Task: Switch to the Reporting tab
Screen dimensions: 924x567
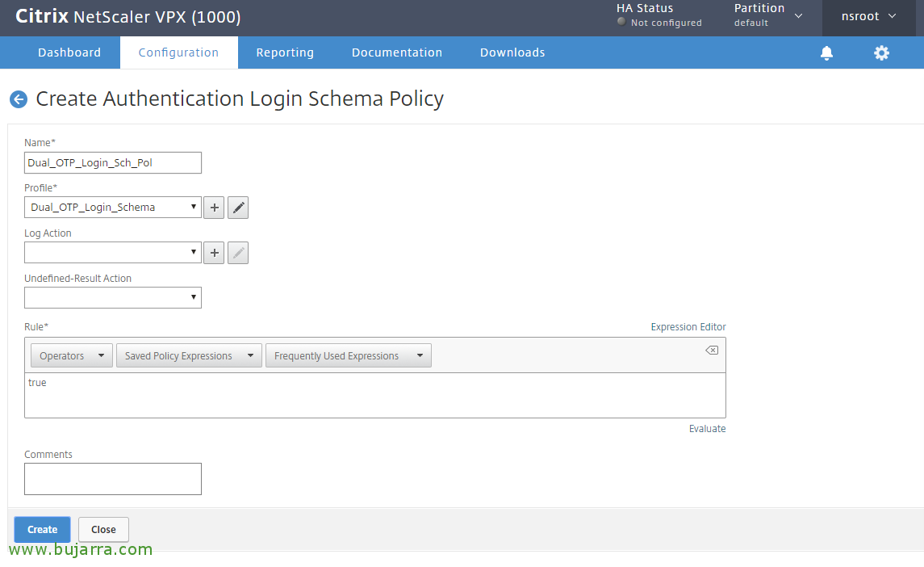Action: tap(285, 52)
